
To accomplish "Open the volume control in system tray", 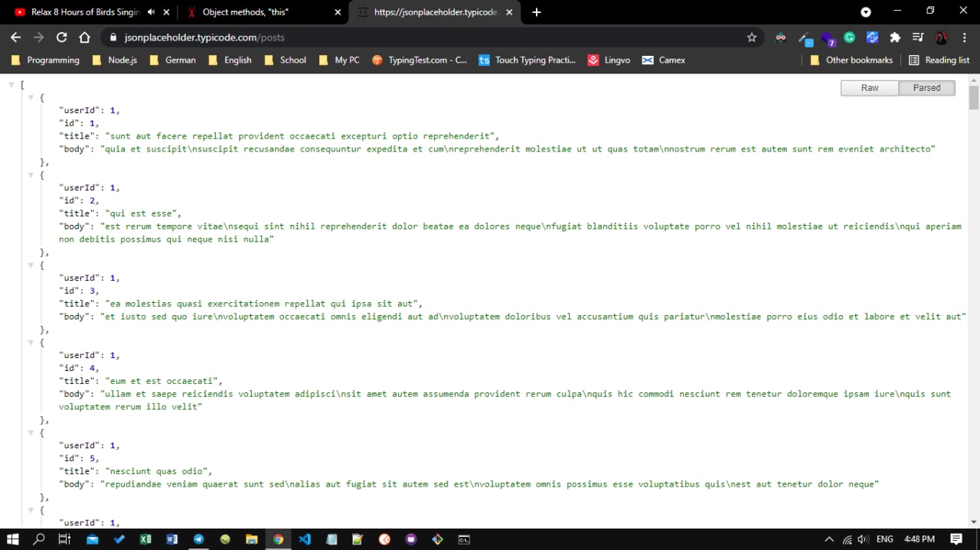I will [x=864, y=539].
